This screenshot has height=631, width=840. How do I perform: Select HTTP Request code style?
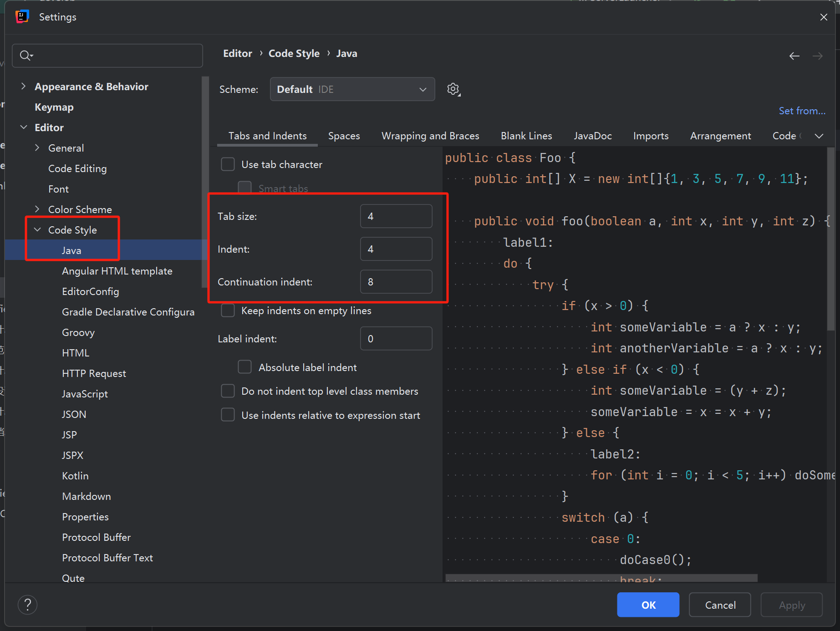pyautogui.click(x=94, y=373)
